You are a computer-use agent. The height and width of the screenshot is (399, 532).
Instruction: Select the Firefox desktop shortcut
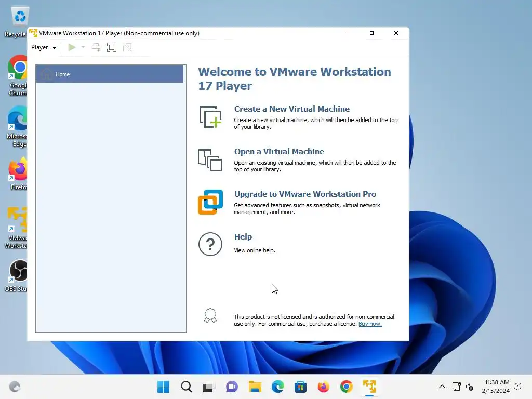click(x=17, y=174)
